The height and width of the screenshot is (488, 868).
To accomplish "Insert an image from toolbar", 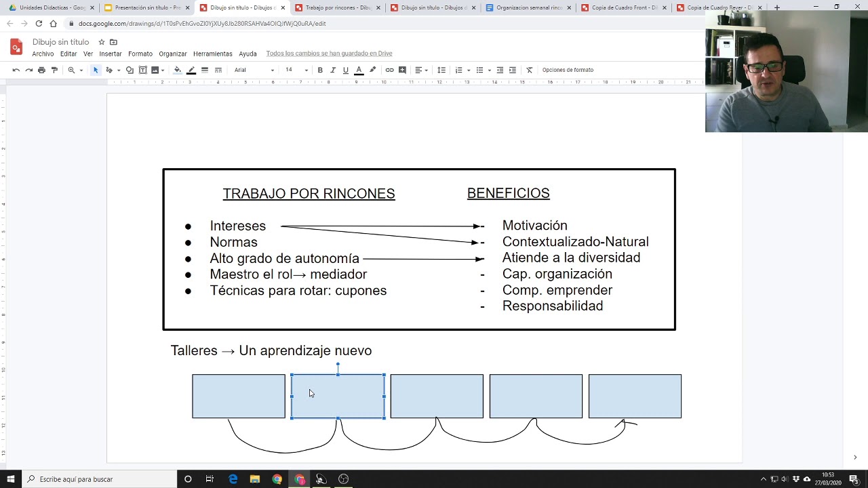I will [155, 70].
